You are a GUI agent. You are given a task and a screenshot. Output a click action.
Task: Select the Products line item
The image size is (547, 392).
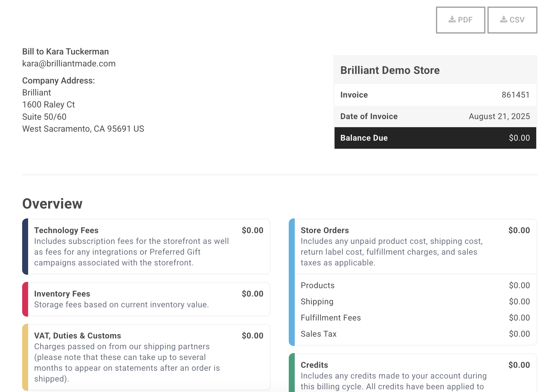point(317,285)
